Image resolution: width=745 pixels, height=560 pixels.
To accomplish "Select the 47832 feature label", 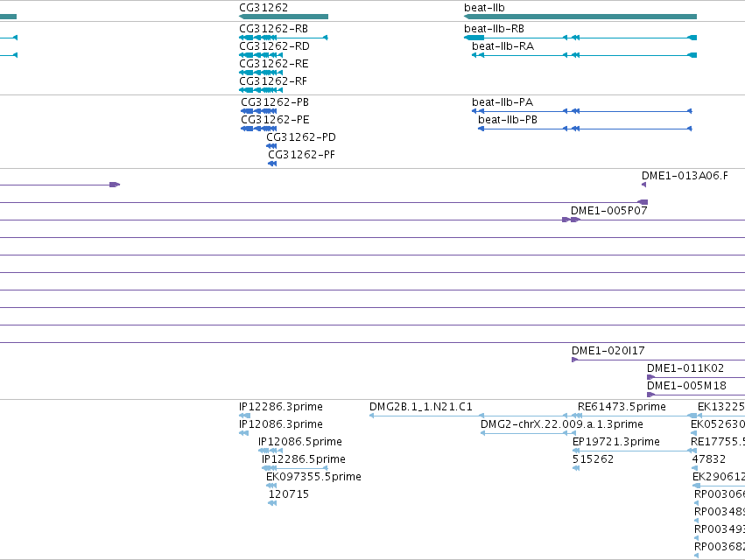I will click(708, 459).
